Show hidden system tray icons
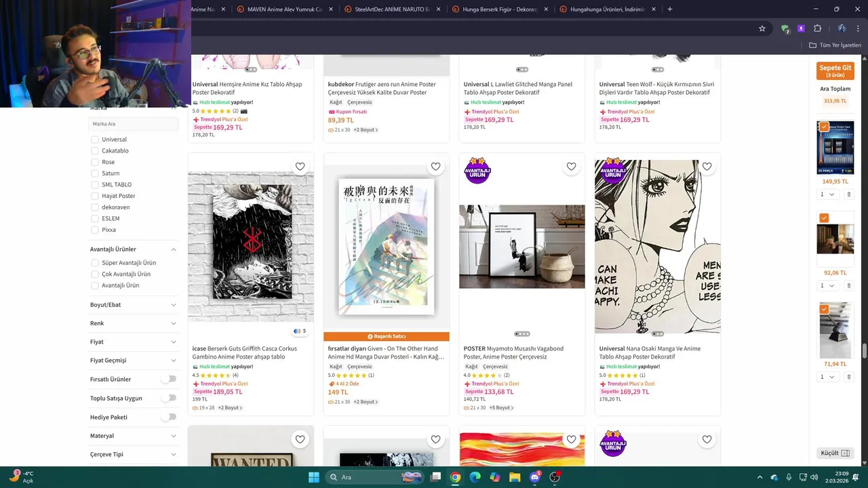 (759, 477)
